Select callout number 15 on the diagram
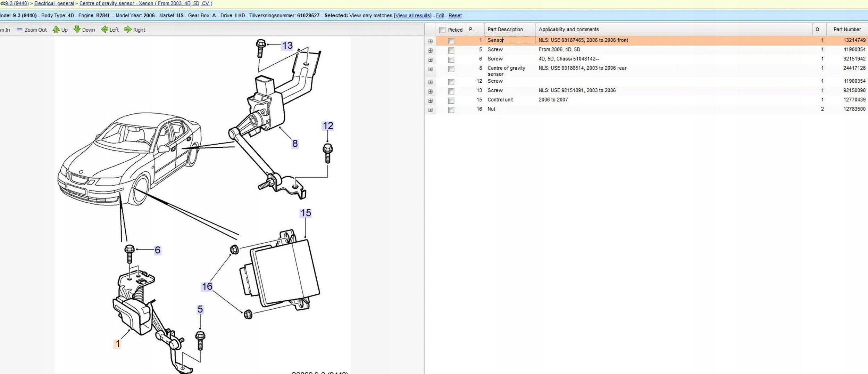 306,213
